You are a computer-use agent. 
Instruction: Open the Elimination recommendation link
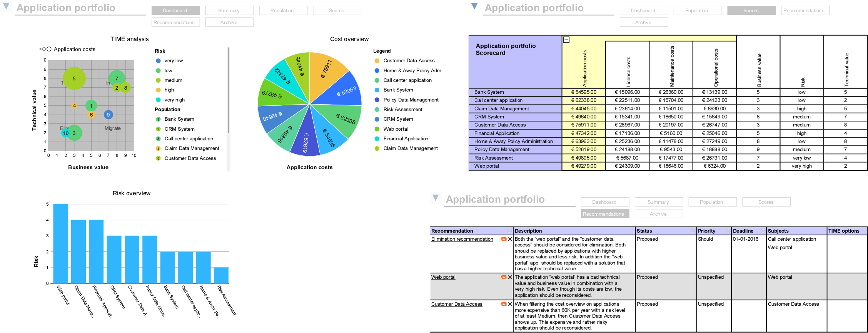click(x=462, y=239)
